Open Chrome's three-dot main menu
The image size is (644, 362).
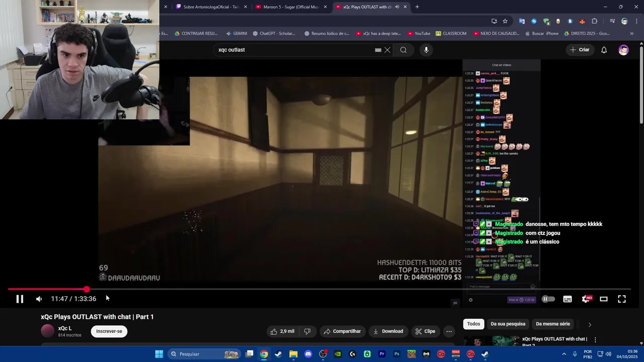coord(636,21)
